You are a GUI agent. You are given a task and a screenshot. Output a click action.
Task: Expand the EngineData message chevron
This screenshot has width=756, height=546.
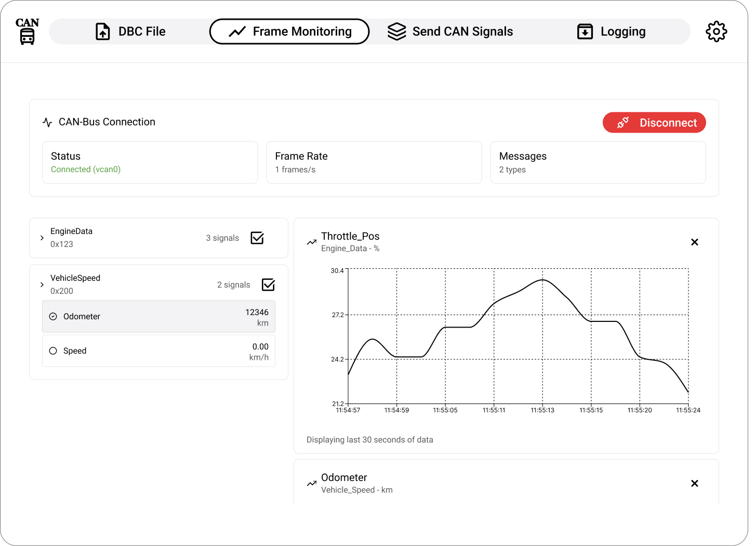tap(42, 238)
